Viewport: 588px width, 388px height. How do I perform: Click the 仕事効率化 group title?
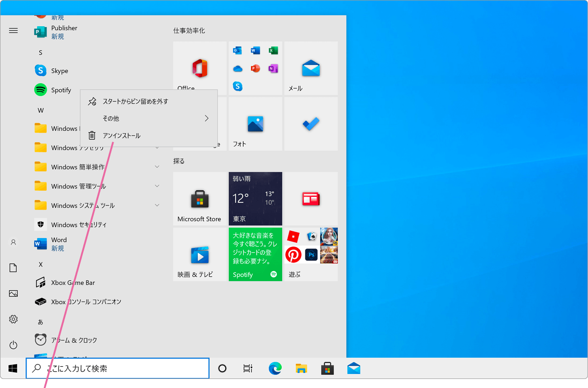tap(189, 30)
